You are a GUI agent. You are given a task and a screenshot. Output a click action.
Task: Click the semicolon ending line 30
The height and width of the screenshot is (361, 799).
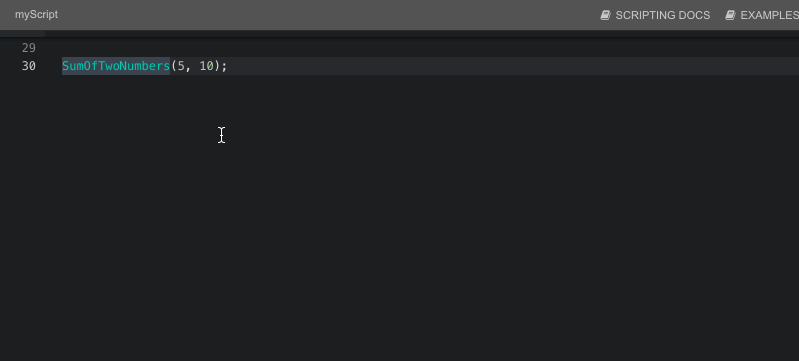tap(224, 66)
